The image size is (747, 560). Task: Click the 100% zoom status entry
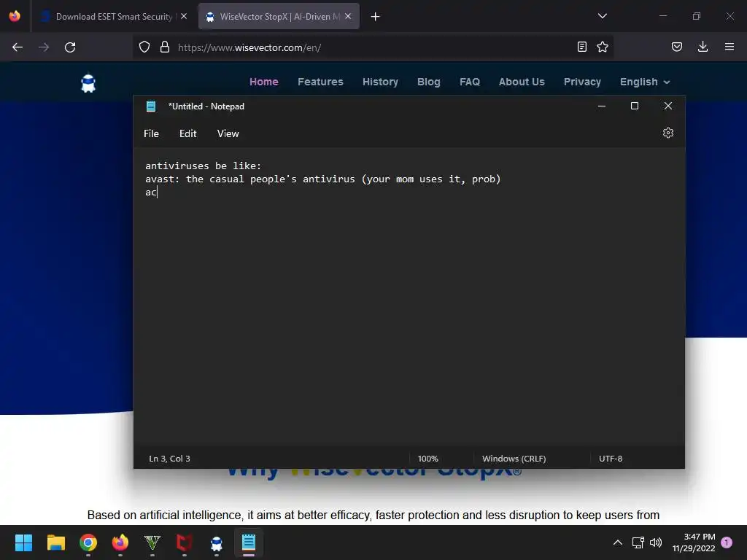(x=427, y=459)
